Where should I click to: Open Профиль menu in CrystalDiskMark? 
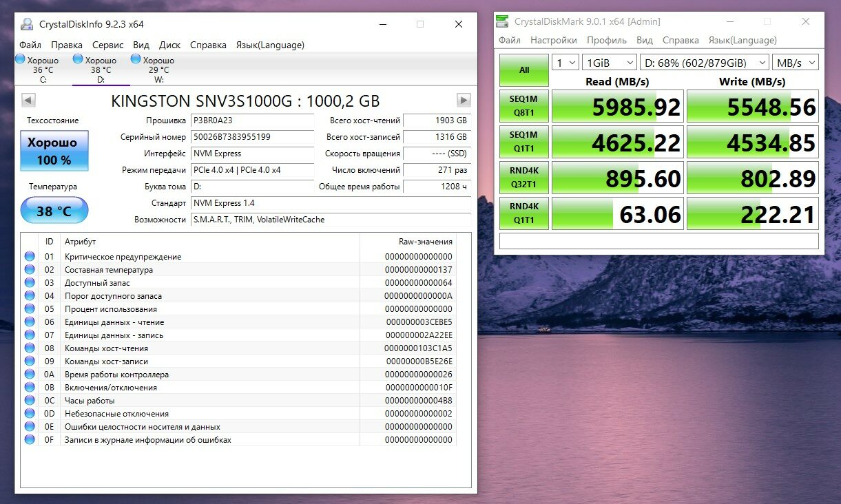pyautogui.click(x=607, y=40)
